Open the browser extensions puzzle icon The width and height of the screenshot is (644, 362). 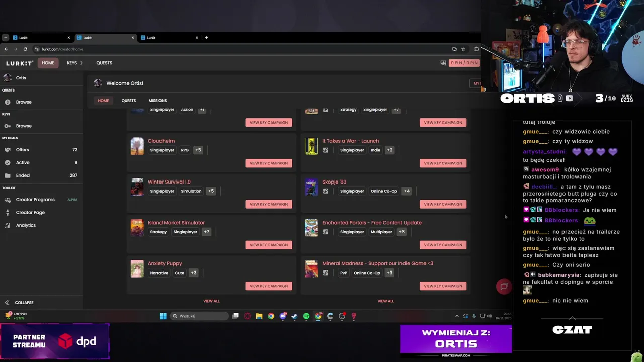(x=476, y=49)
